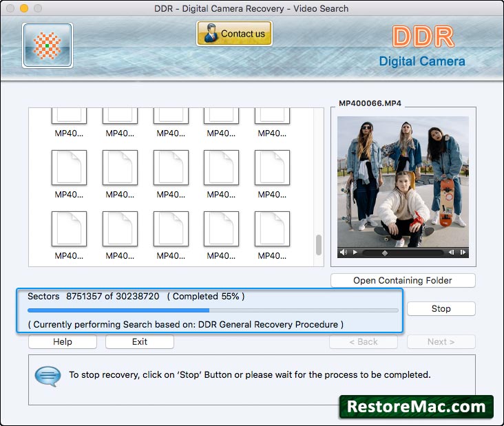Open Containing Folder of recovered file
This screenshot has width=504, height=426.
click(x=403, y=281)
